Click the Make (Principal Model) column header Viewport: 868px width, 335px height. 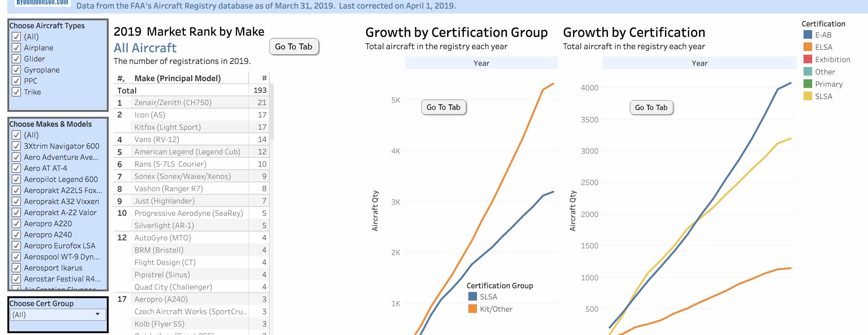(x=177, y=78)
